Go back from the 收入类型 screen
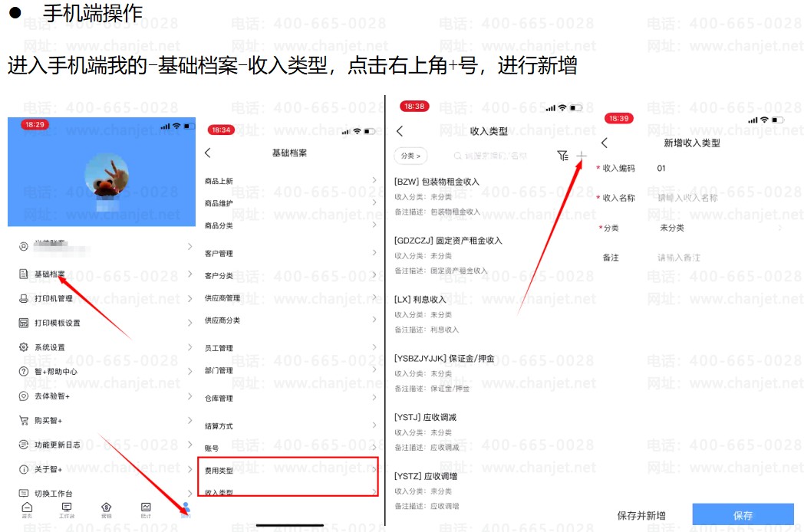 pos(400,130)
